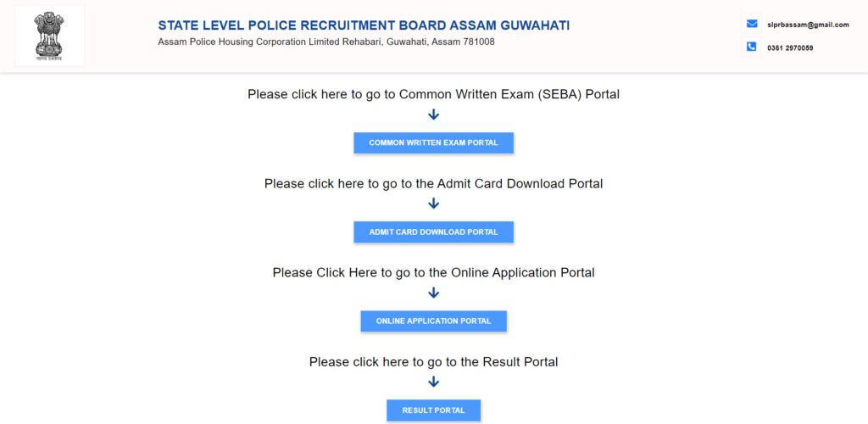Click the telephone icon in header

pos(751,47)
